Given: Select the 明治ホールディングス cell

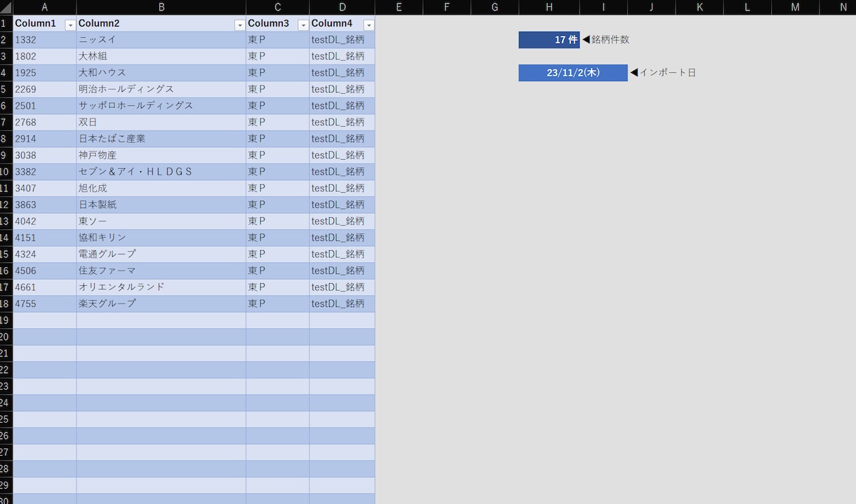Looking at the screenshot, I should tap(161, 89).
